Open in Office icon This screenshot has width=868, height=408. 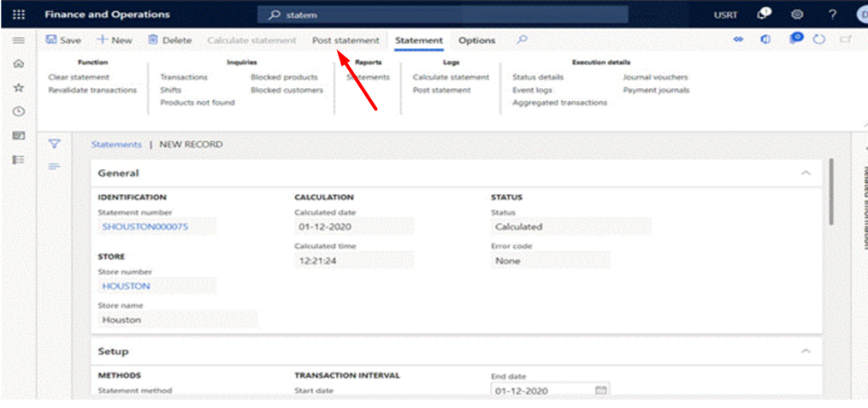(x=765, y=40)
